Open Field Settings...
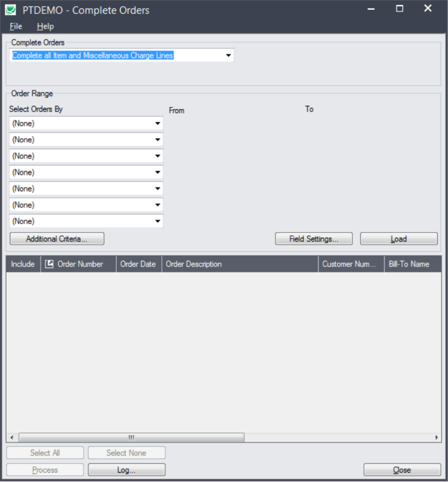The image size is (448, 482). [x=314, y=239]
